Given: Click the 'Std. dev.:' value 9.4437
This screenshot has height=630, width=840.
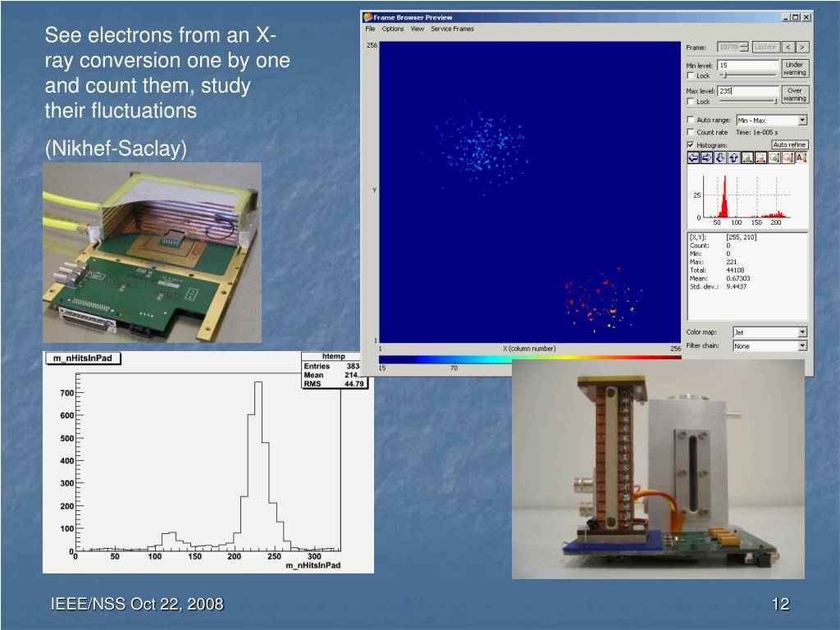Looking at the screenshot, I should pos(736,286).
